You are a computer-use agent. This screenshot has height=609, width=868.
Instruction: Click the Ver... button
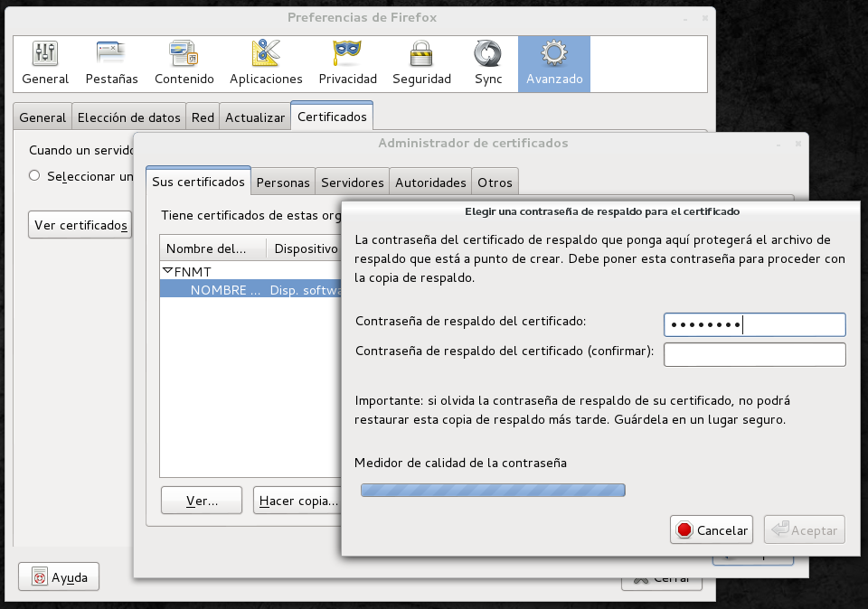click(x=202, y=500)
